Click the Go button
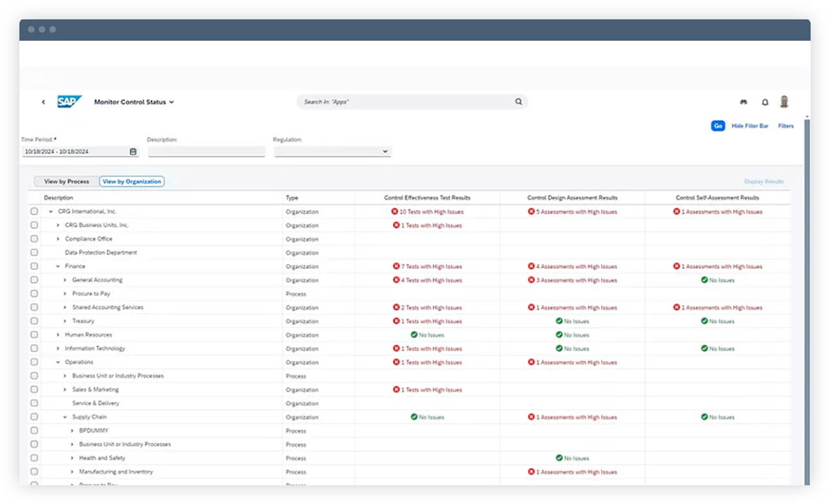830x504 pixels. (718, 126)
